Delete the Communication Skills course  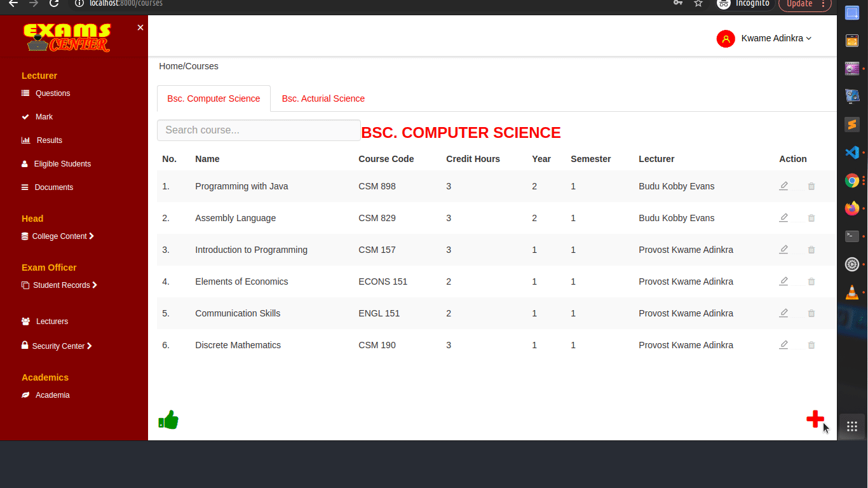pyautogui.click(x=811, y=313)
